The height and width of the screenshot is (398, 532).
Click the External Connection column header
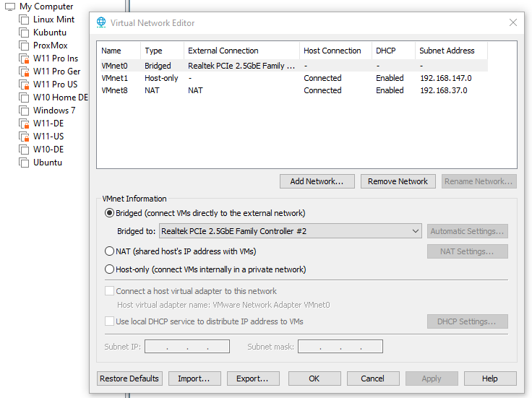242,51
